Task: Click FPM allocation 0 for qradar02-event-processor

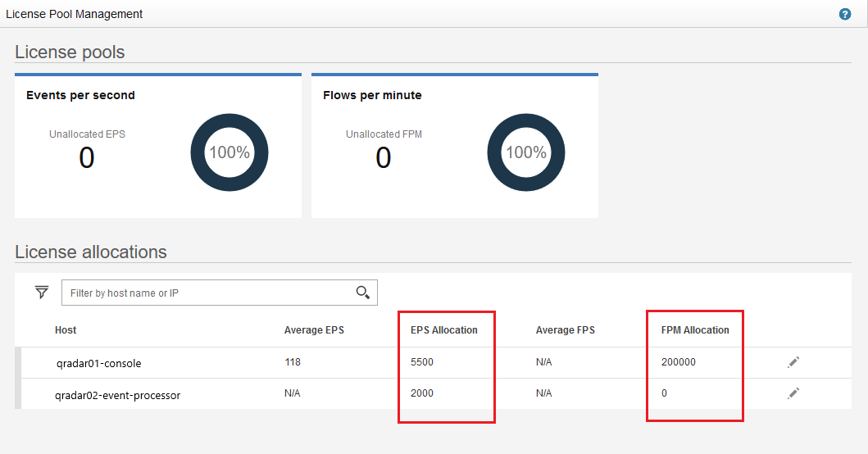Action: point(664,393)
